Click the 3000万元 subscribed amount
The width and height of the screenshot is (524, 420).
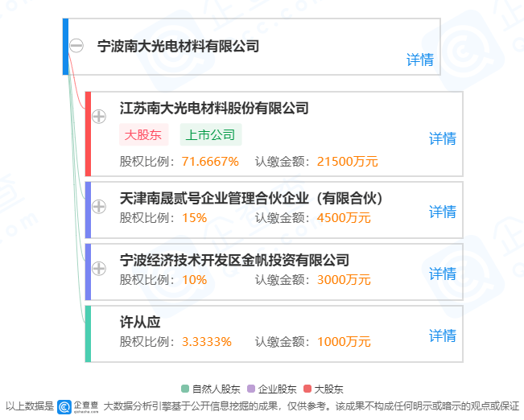click(x=344, y=280)
